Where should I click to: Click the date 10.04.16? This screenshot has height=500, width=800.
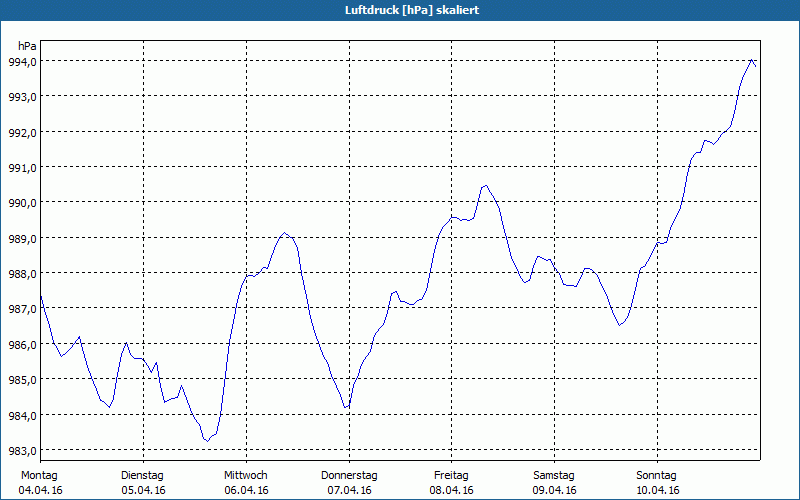[x=658, y=490]
